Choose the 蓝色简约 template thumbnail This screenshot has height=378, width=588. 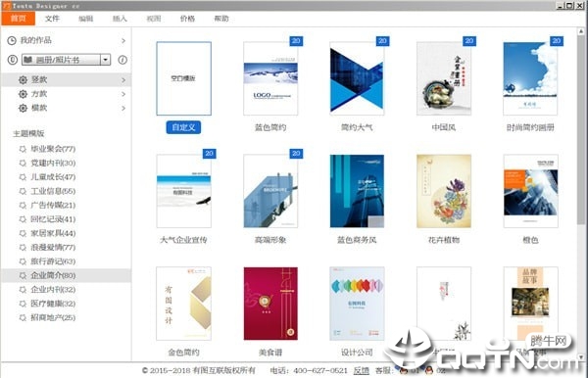tap(270, 78)
